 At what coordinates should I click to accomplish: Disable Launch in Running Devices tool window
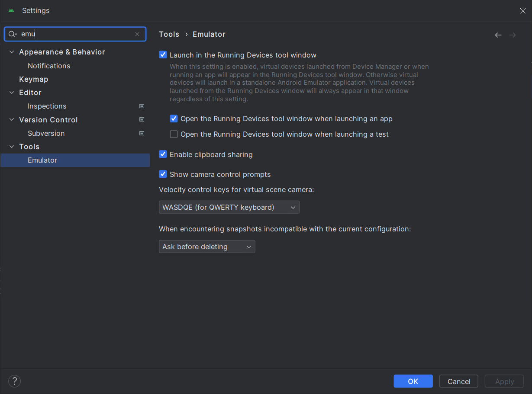pyautogui.click(x=163, y=55)
